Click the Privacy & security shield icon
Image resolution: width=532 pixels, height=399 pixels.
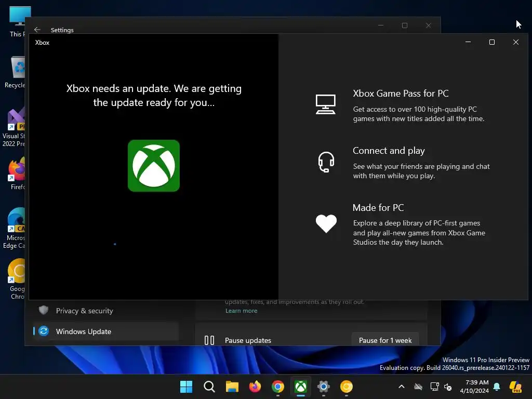44,310
